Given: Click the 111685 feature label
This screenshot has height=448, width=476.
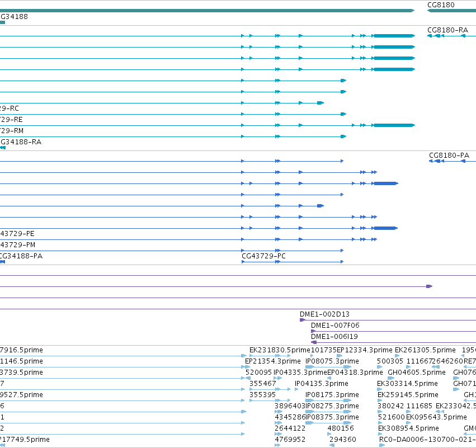Looking at the screenshot, I should click(x=420, y=406).
